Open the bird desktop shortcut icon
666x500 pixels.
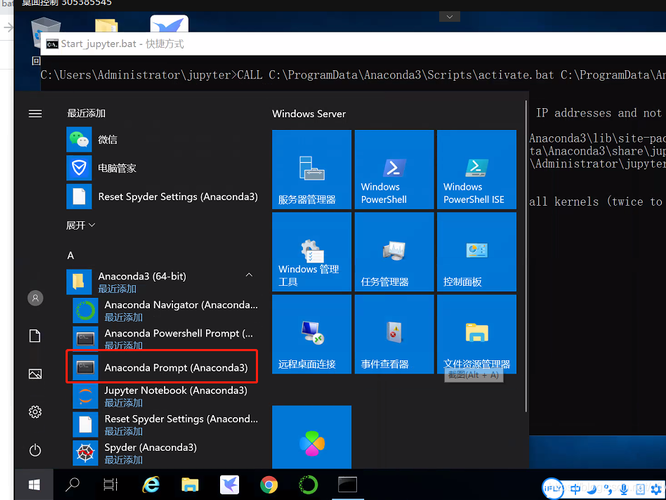169,24
